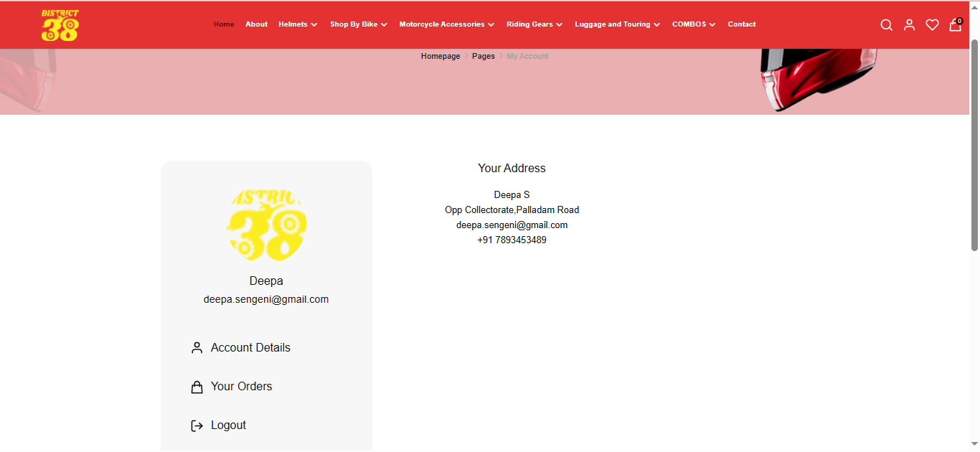Open the wishlist heart icon
Viewport: 980px width, 452px height.
point(932,25)
